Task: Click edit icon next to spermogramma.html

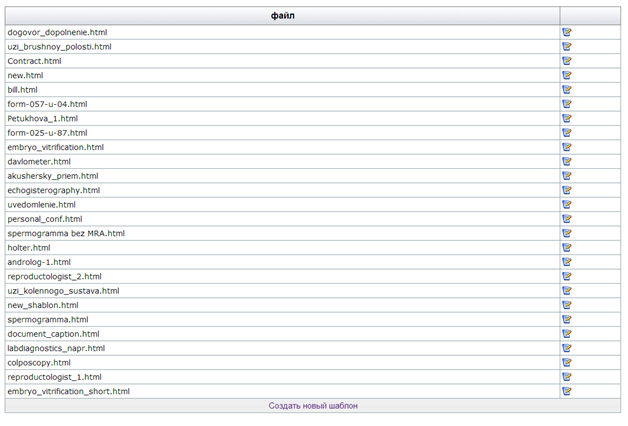Action: [567, 320]
